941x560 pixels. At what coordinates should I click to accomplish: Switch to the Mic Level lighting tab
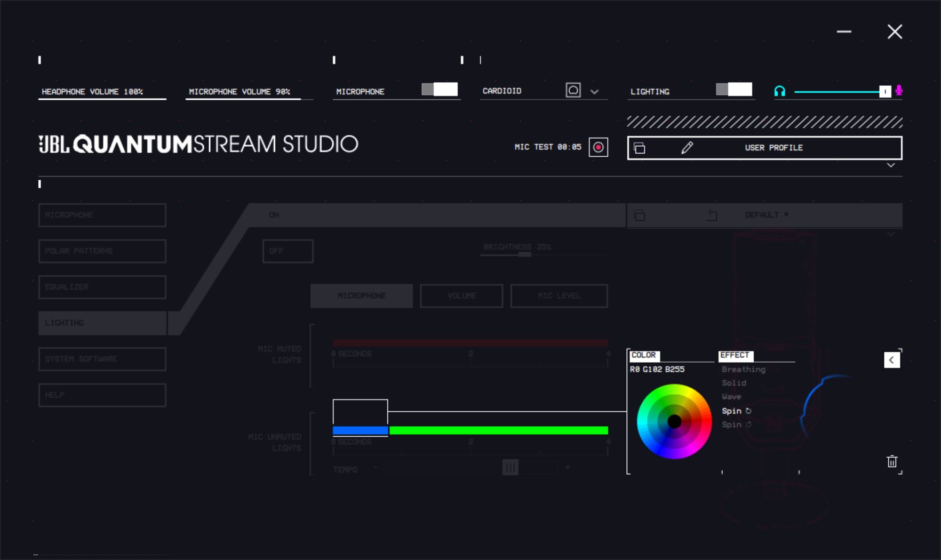(x=559, y=295)
